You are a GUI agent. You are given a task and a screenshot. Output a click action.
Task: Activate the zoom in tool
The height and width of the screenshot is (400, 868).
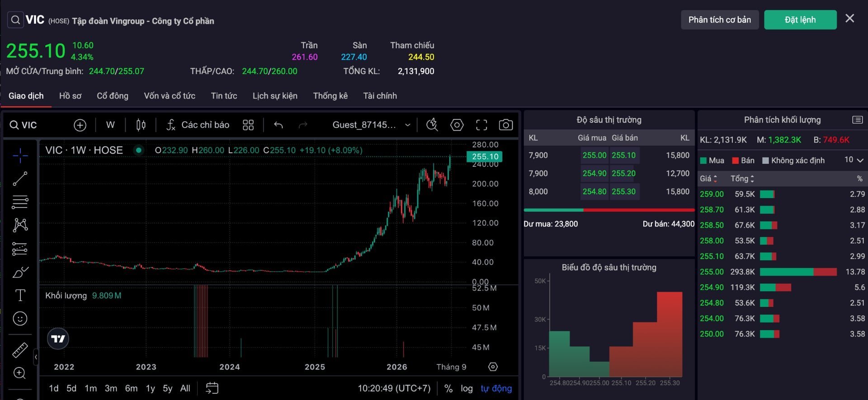[20, 373]
